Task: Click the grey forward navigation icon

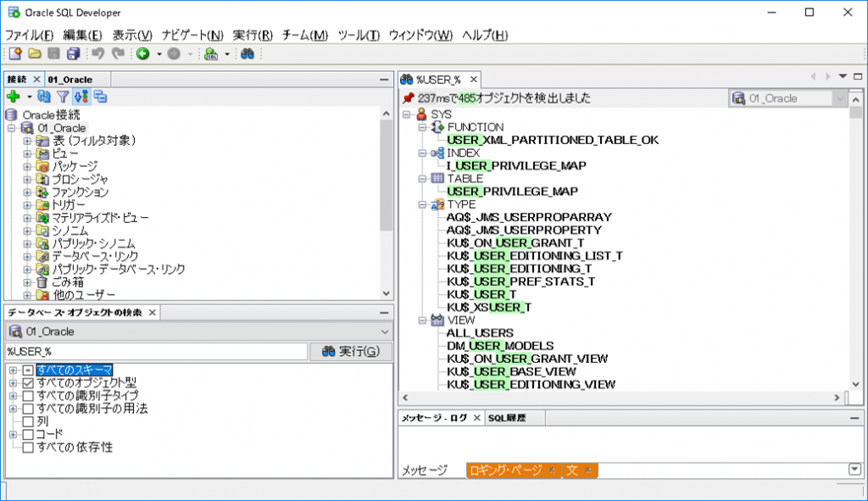Action: click(174, 53)
